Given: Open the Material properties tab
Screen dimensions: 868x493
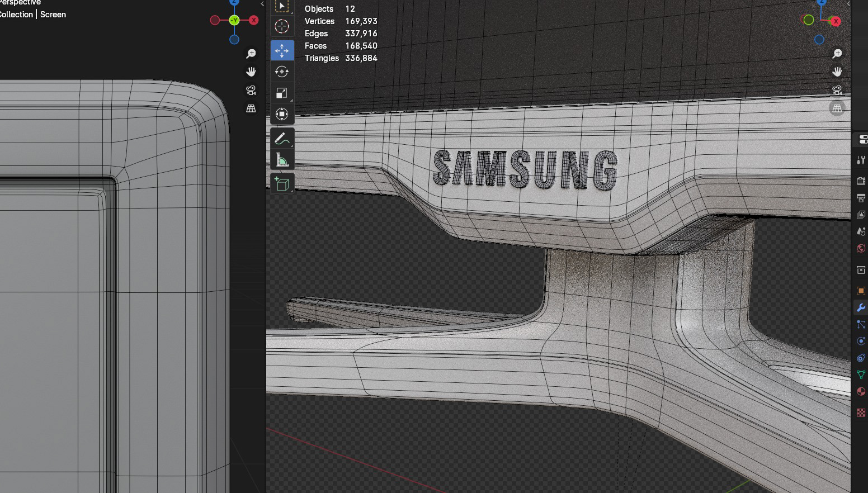Looking at the screenshot, I should tap(861, 391).
